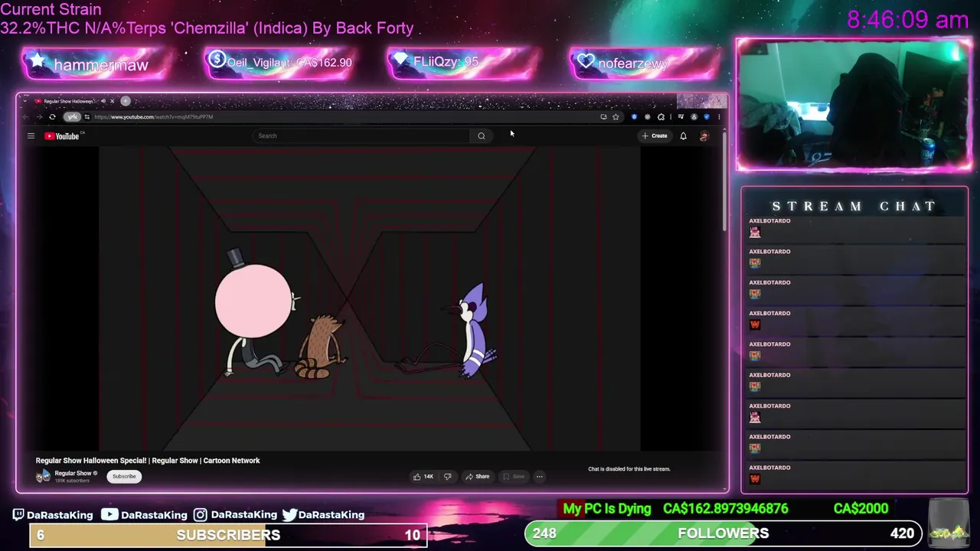Open the YouTube account avatar
Screen dimensions: 980x551
pos(704,136)
